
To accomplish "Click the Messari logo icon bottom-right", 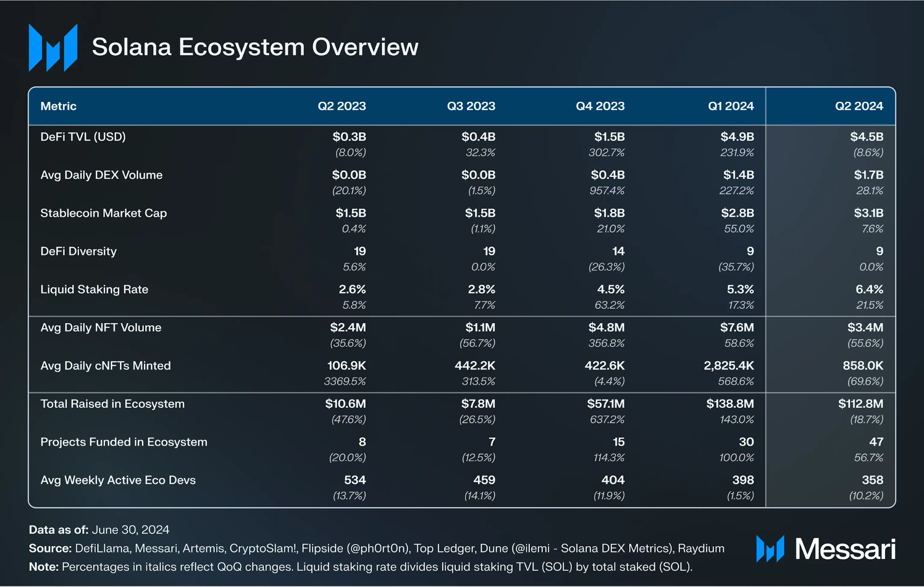I will click(770, 549).
